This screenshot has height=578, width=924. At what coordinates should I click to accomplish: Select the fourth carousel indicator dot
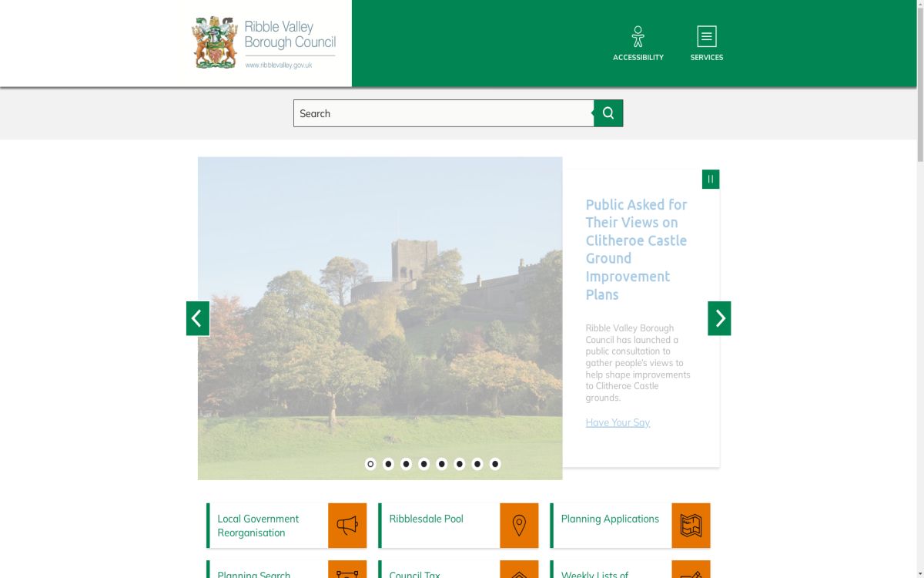click(x=423, y=464)
